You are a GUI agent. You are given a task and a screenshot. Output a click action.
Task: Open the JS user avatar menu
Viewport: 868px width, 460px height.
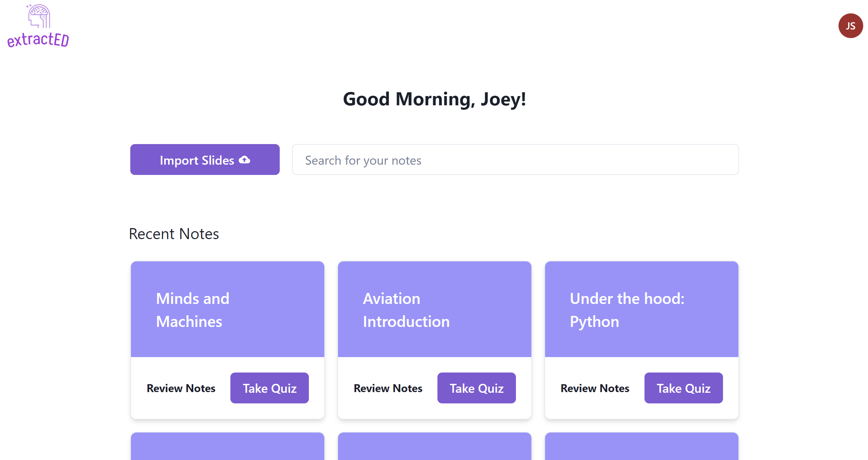click(x=851, y=26)
